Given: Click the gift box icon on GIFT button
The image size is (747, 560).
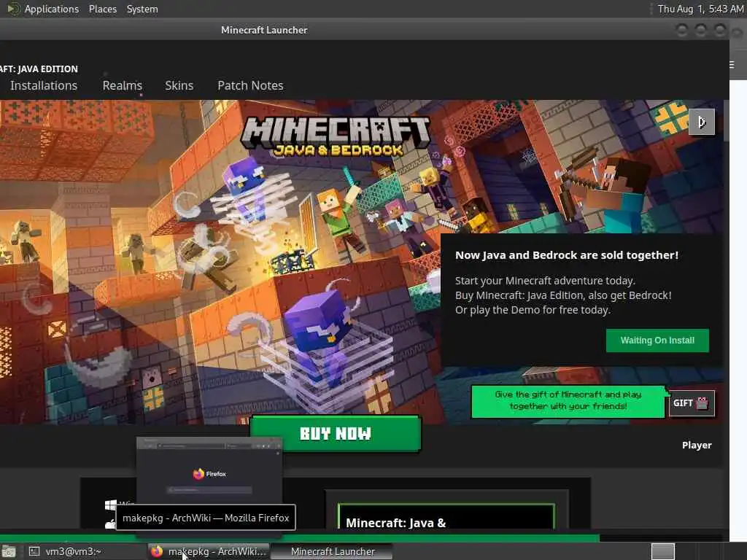Looking at the screenshot, I should click(x=703, y=403).
